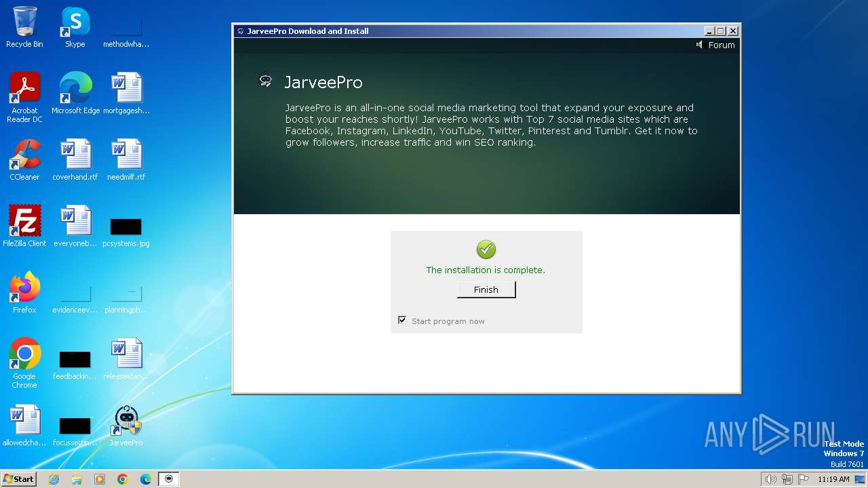Screen dimensions: 868x488
Task: Select the CCleaner desktop shortcut
Action: click(x=24, y=160)
